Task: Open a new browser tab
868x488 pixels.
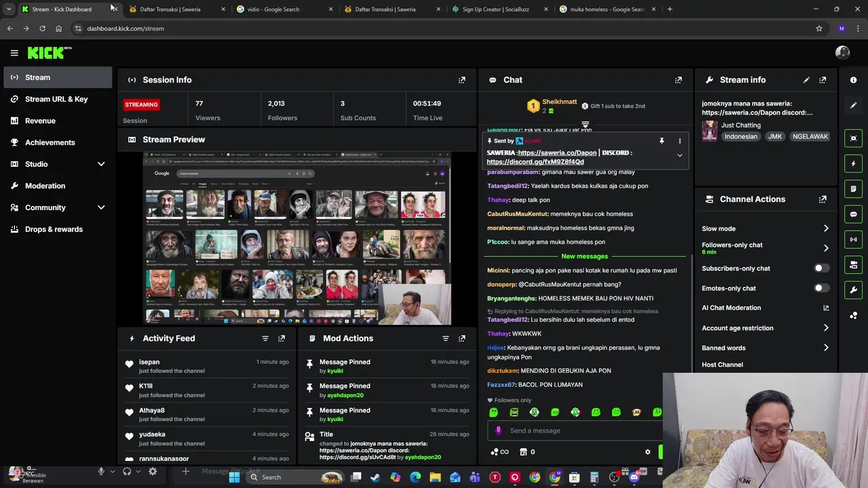Action: pyautogui.click(x=669, y=9)
